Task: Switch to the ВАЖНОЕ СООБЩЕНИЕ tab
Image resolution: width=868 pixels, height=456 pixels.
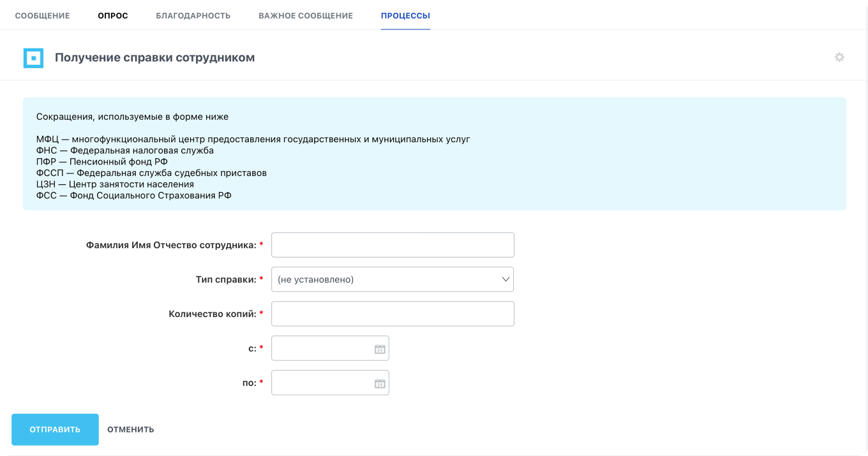Action: point(306,16)
